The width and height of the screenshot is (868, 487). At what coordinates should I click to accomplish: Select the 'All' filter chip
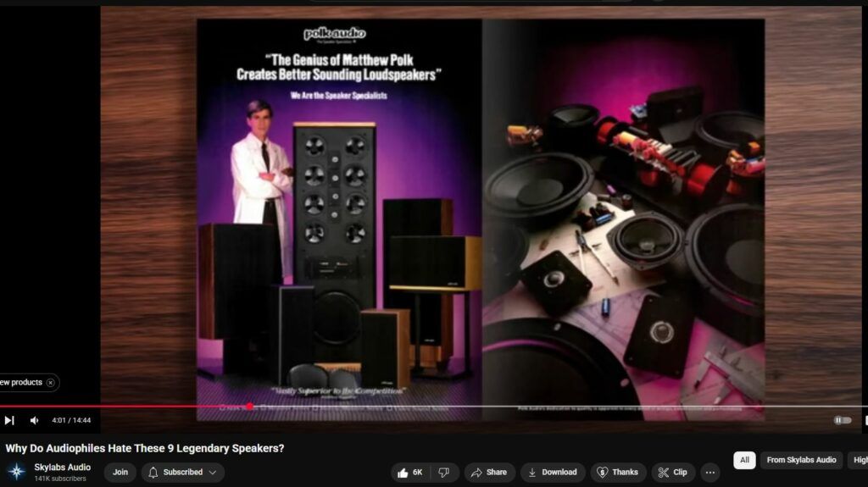click(x=744, y=460)
